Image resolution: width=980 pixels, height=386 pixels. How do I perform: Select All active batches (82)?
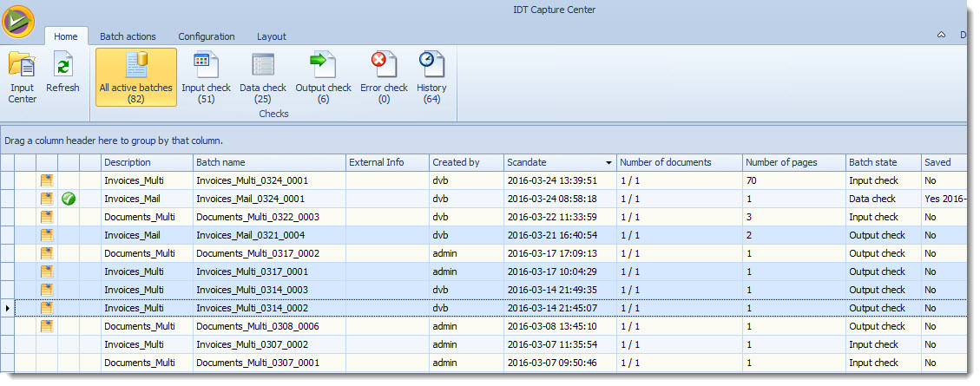click(135, 77)
